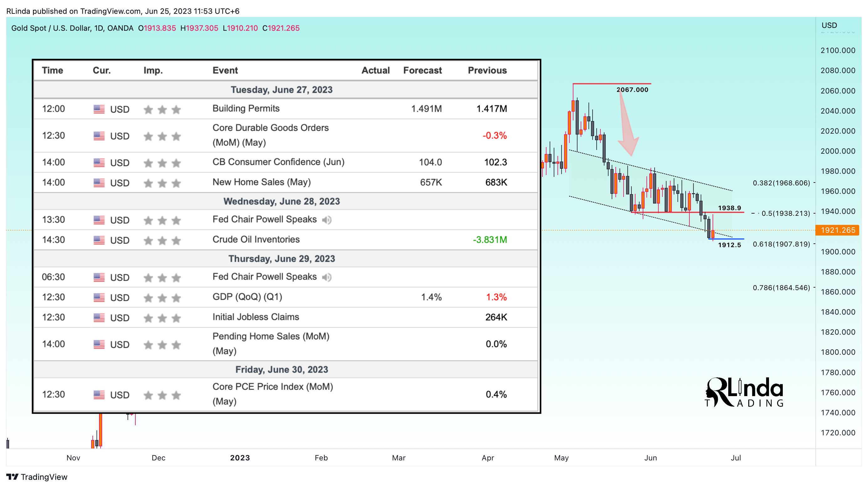Click importance stars for Building Permits
This screenshot has width=868, height=488.
click(x=162, y=109)
